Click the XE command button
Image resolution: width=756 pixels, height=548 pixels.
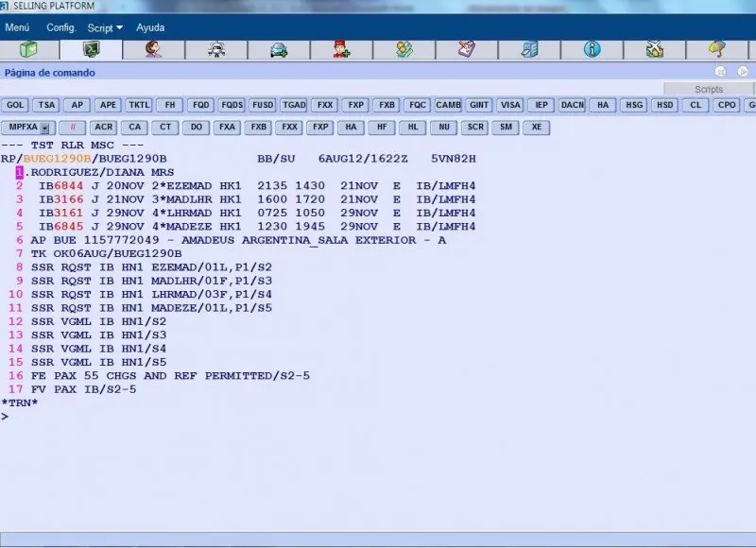coord(538,127)
